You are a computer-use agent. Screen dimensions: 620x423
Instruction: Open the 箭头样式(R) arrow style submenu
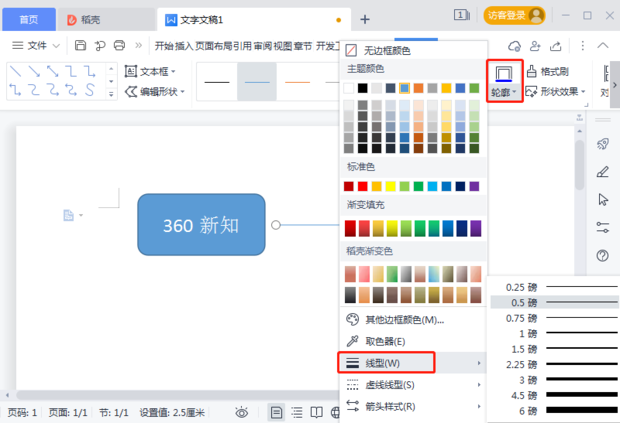(413, 406)
